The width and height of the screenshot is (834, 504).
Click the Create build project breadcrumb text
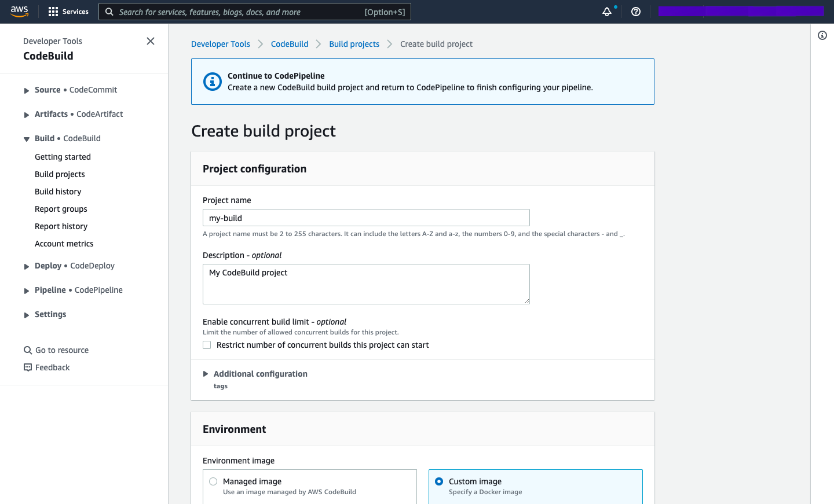point(436,44)
